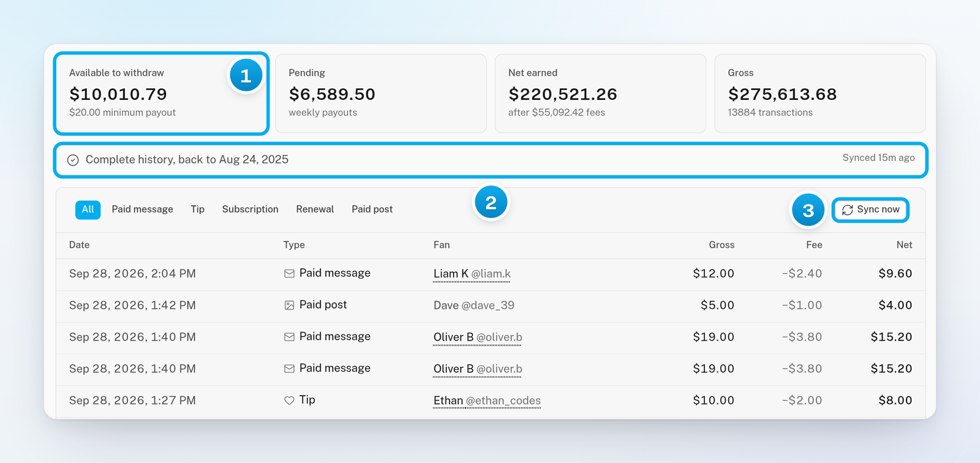
Task: Click 'Sep 28, 2026, 2:04 PM' date cell
Action: [132, 274]
